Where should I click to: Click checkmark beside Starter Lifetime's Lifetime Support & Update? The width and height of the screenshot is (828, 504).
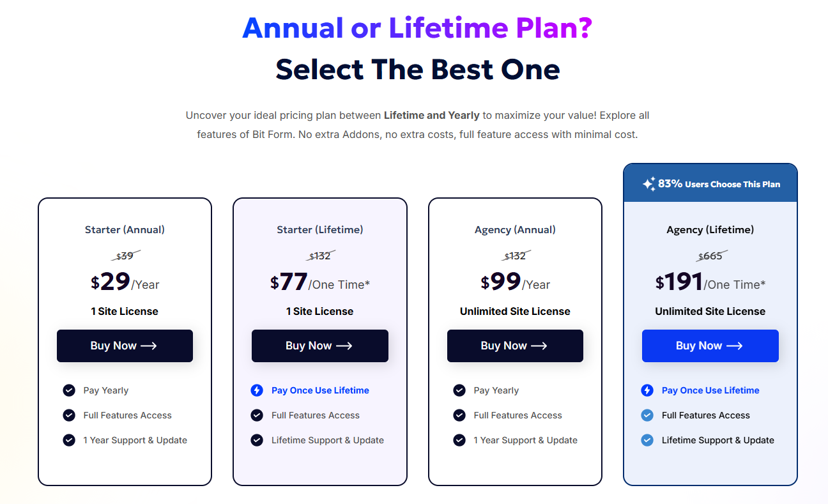point(257,440)
